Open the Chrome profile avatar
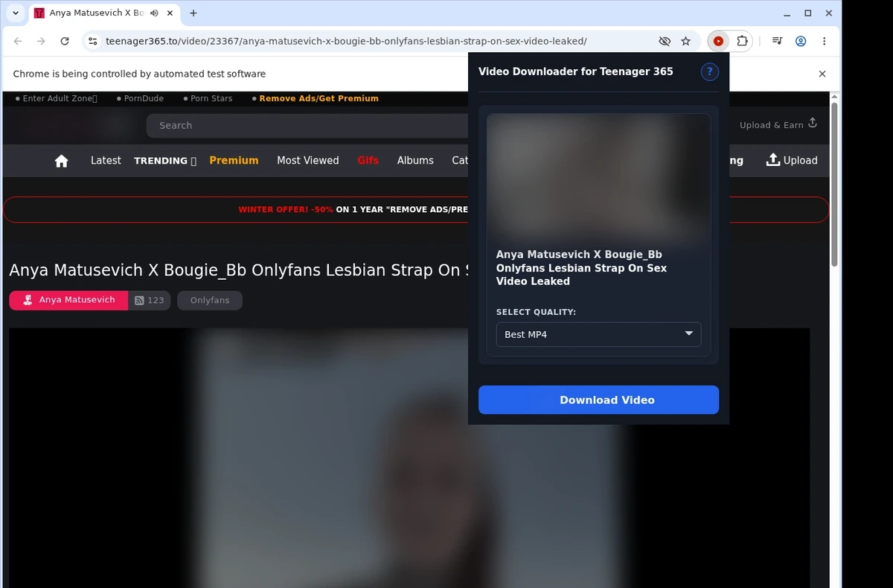 pyautogui.click(x=801, y=42)
